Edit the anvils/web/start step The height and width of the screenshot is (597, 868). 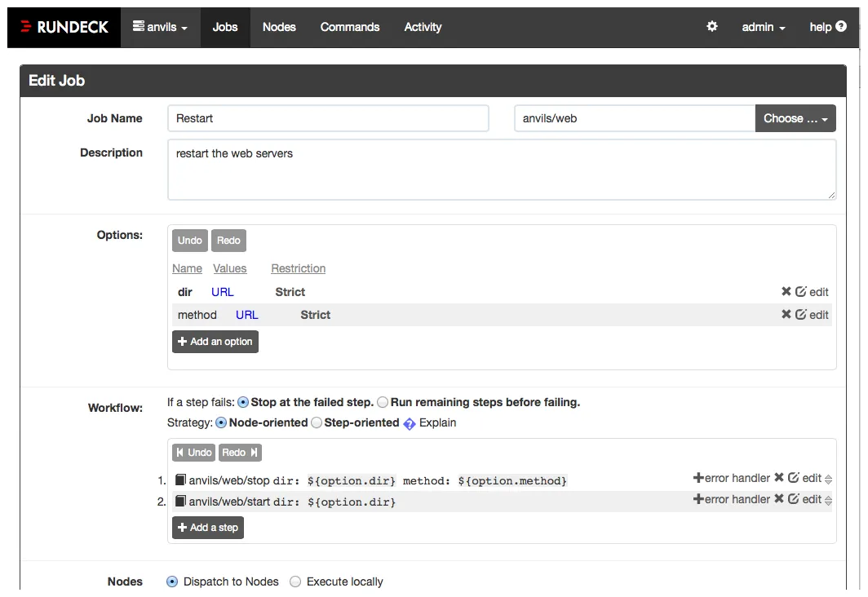tap(804, 499)
